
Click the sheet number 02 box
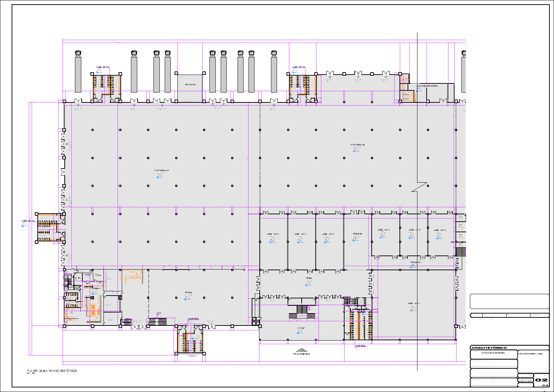[x=541, y=380]
